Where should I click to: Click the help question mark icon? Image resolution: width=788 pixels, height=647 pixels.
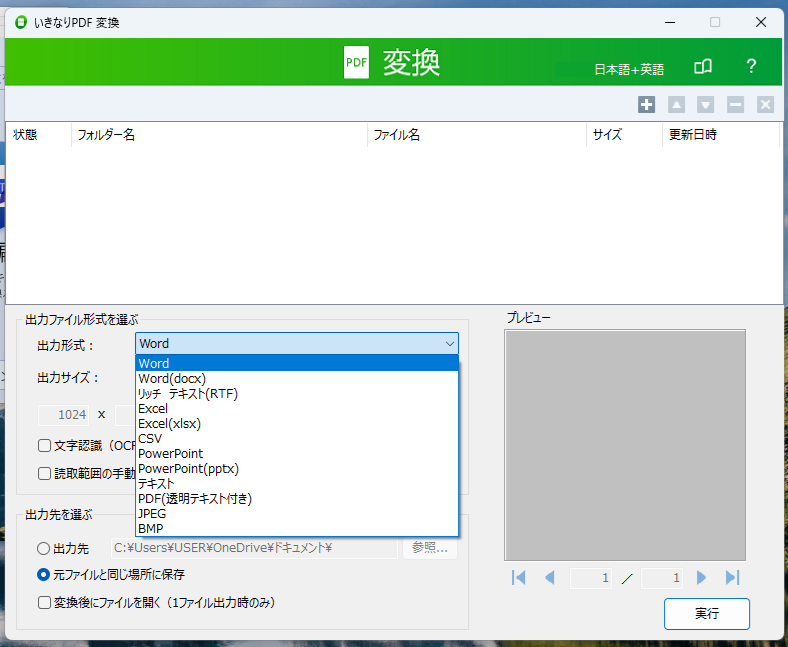751,66
